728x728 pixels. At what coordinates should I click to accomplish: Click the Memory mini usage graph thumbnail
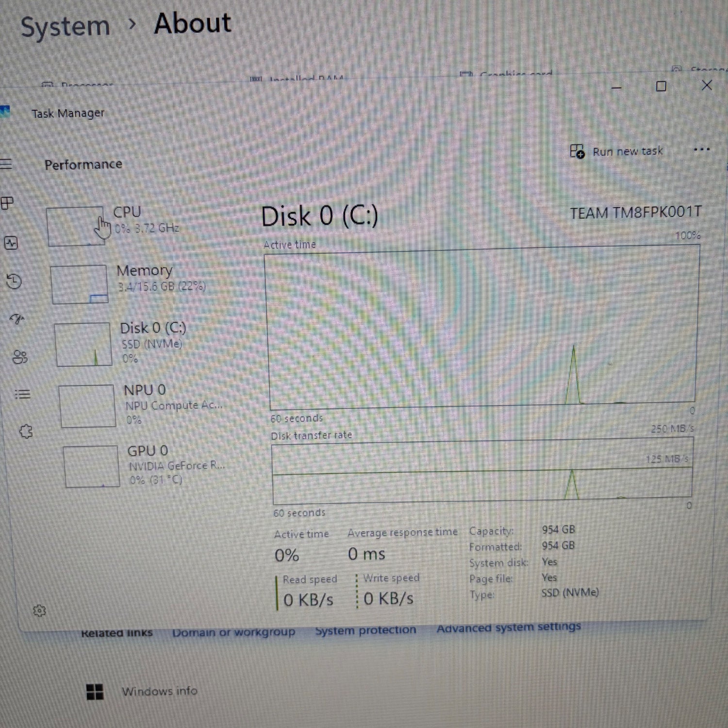pyautogui.click(x=79, y=284)
